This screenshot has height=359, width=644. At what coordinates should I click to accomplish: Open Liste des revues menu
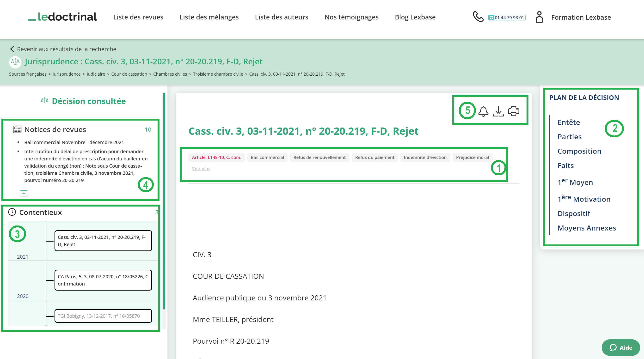[x=138, y=17]
